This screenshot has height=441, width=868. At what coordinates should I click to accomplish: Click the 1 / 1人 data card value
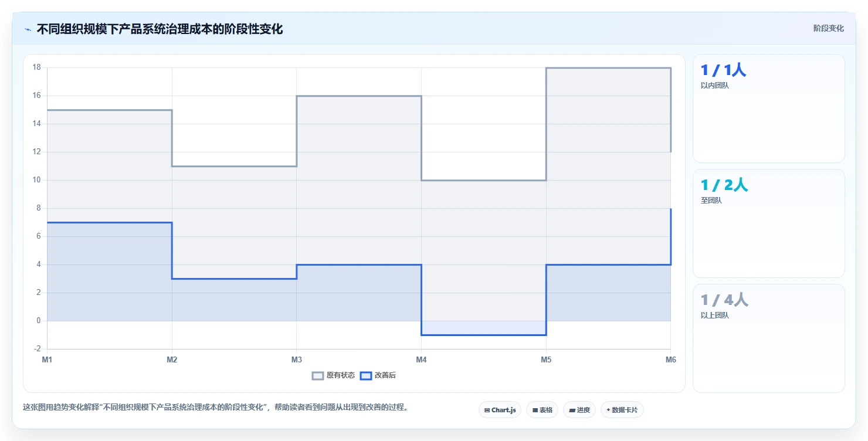point(724,70)
